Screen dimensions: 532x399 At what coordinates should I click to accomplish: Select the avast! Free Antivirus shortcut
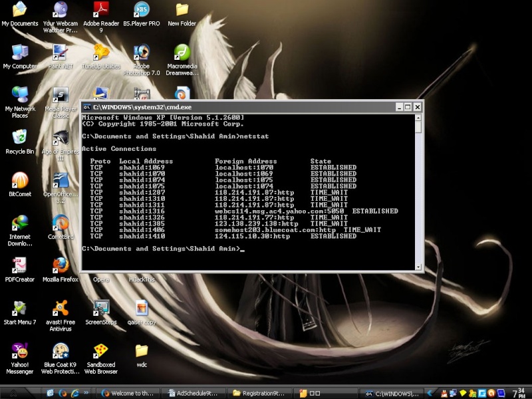[61, 315]
